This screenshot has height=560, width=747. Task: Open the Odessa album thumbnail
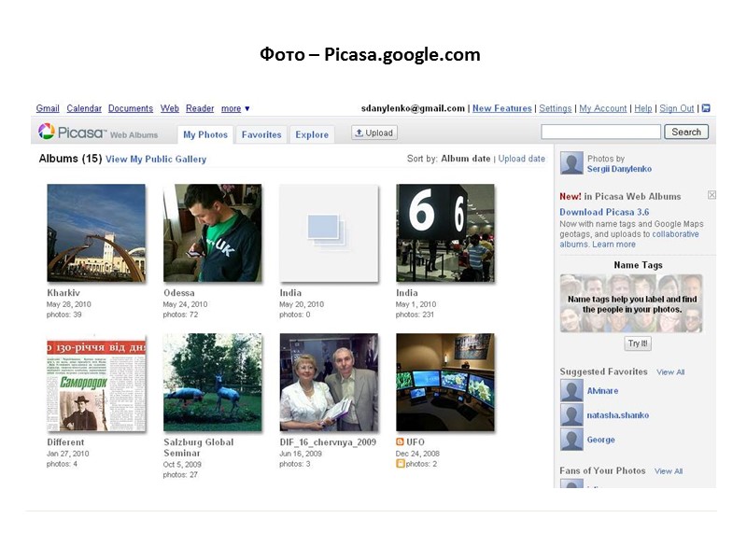(x=213, y=232)
